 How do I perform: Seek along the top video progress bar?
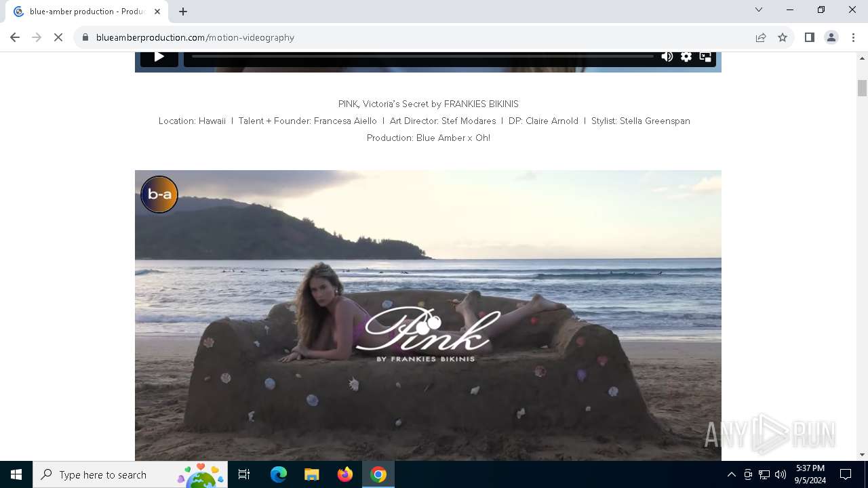(x=422, y=56)
